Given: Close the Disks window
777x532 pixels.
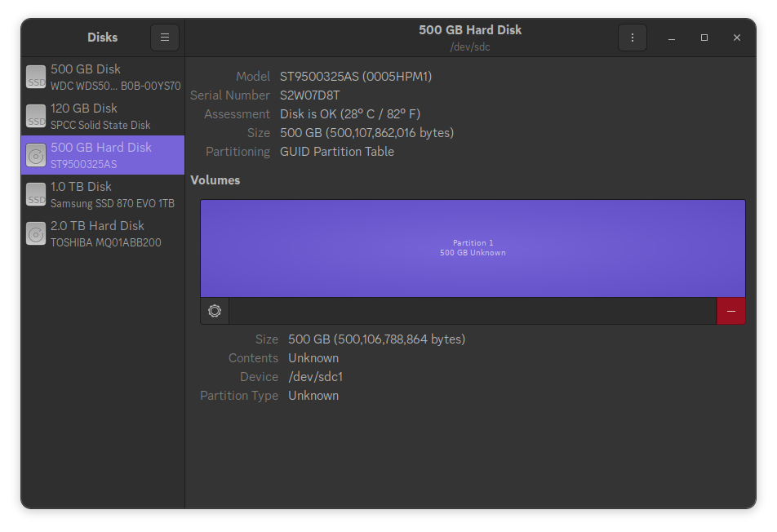Looking at the screenshot, I should click(x=736, y=38).
